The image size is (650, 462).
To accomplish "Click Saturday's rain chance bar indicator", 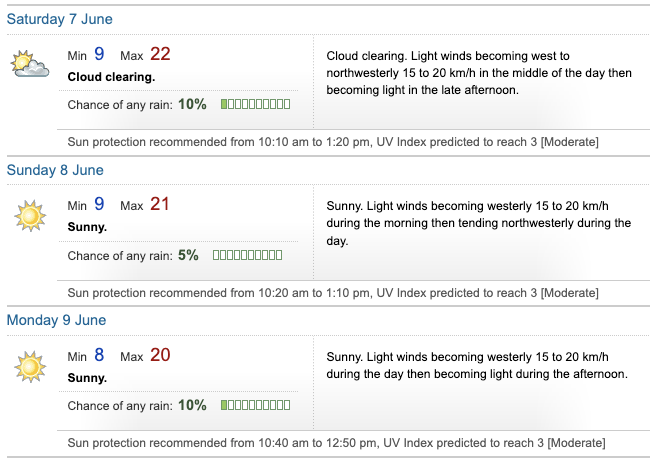I will point(255,104).
